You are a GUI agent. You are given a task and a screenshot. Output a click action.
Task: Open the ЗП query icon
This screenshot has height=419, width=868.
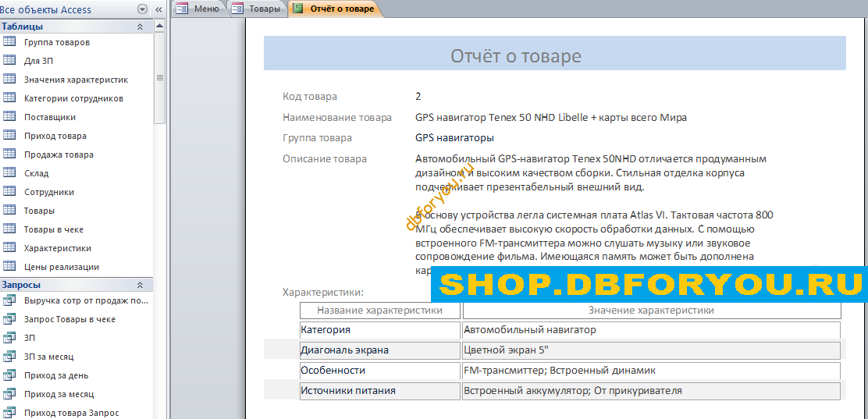coord(9,338)
